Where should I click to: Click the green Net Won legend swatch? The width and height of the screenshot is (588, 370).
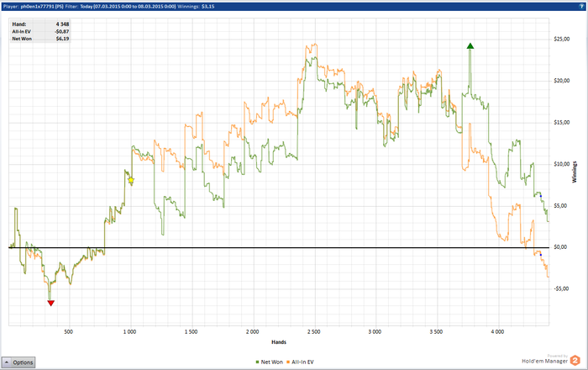pos(258,362)
